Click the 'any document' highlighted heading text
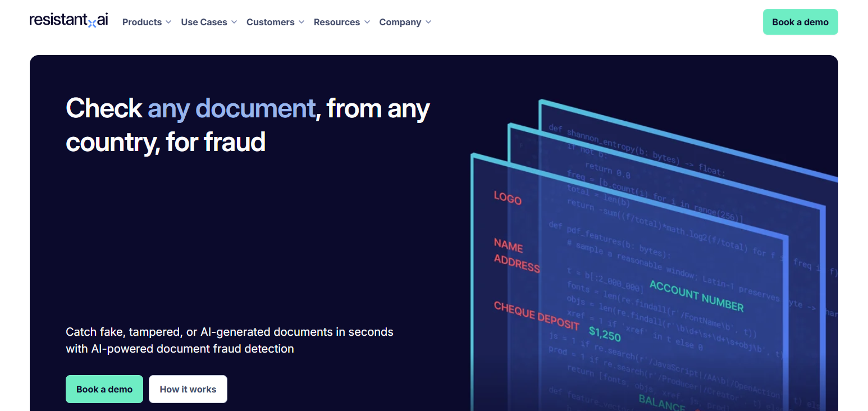The width and height of the screenshot is (868, 411). click(x=231, y=108)
